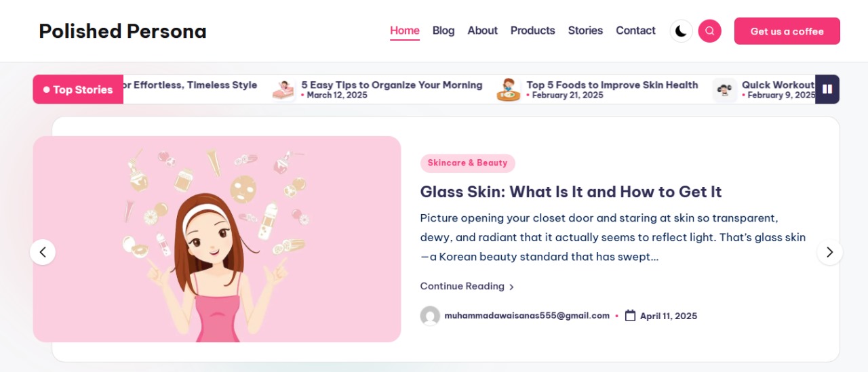Navigate to the Stories page
Screen dimensions: 868x372
click(x=585, y=30)
